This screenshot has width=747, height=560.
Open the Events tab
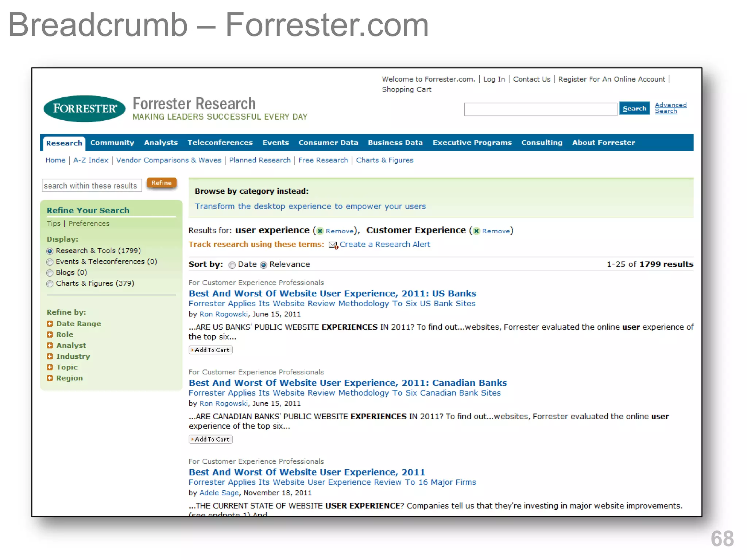[275, 143]
